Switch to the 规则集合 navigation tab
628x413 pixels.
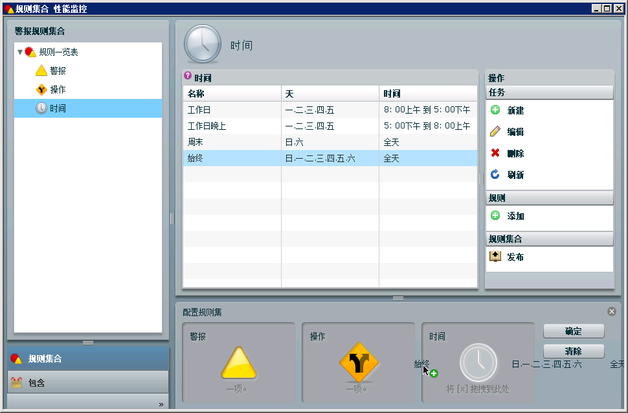click(x=88, y=359)
